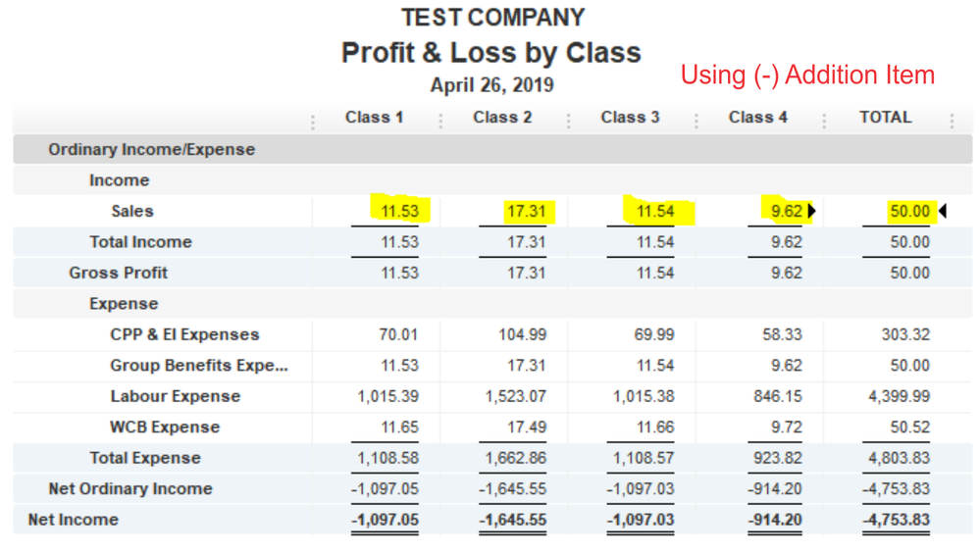980x553 pixels.
Task: Click the right-pointing arrow beside Class 4 Sales
Action: pos(812,211)
